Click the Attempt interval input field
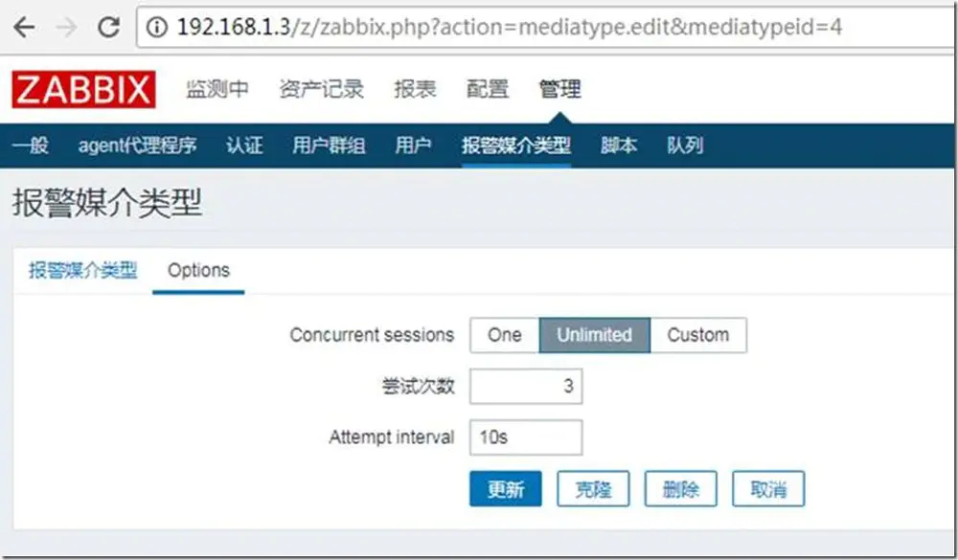The height and width of the screenshot is (560, 958). point(525,437)
